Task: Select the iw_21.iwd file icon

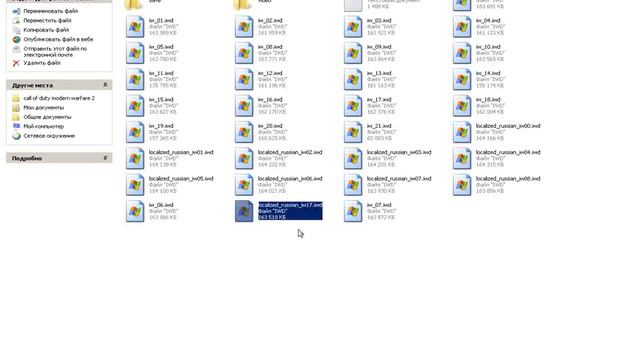Action: tap(353, 132)
